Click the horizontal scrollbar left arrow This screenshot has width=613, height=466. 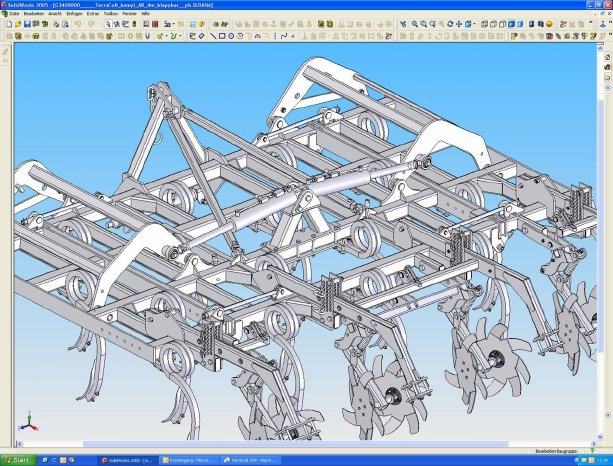(19, 444)
